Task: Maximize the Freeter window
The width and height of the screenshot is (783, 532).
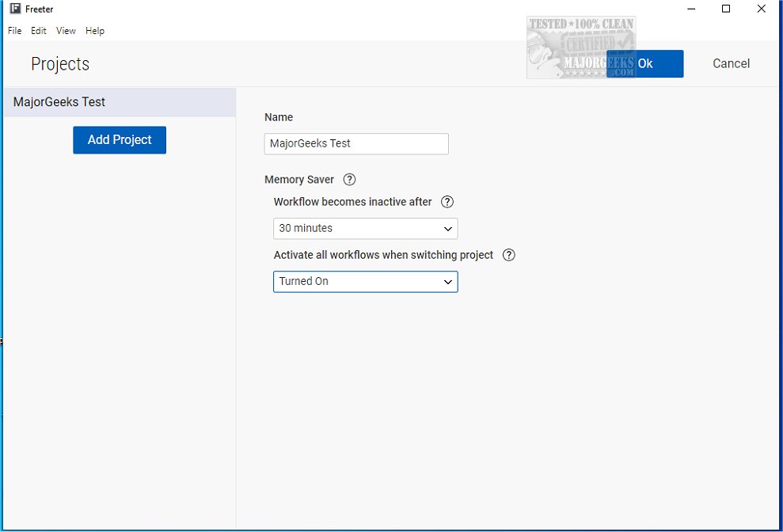Action: (726, 9)
